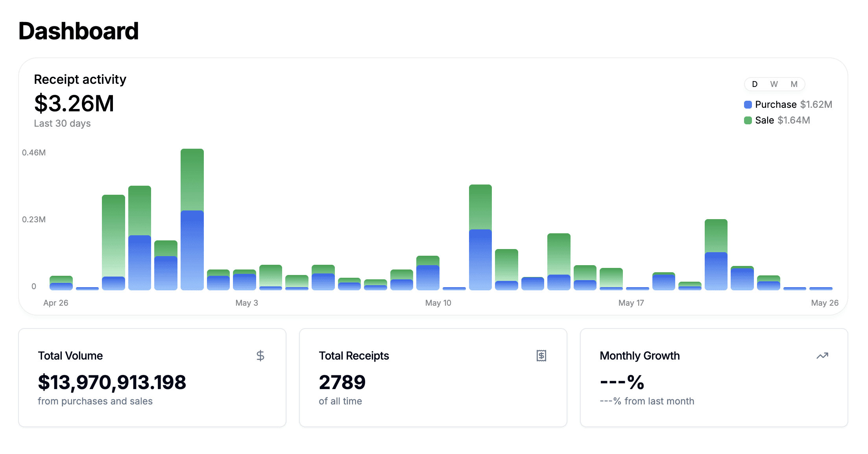Click the Dashboard page heading
The image size is (868, 454).
pos(78,31)
